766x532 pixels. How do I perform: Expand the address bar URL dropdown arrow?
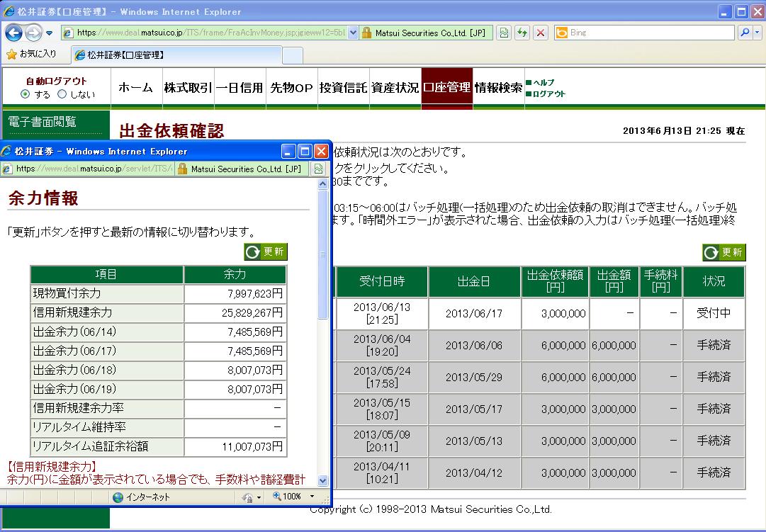[354, 33]
